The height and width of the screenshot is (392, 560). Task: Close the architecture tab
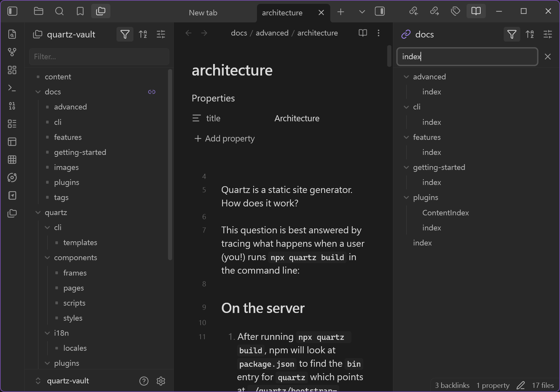(321, 13)
